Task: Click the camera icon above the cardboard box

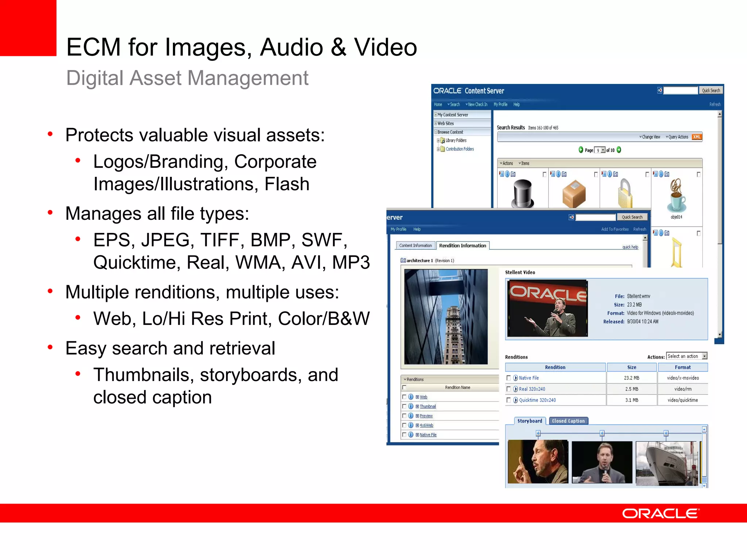Action: (x=564, y=174)
